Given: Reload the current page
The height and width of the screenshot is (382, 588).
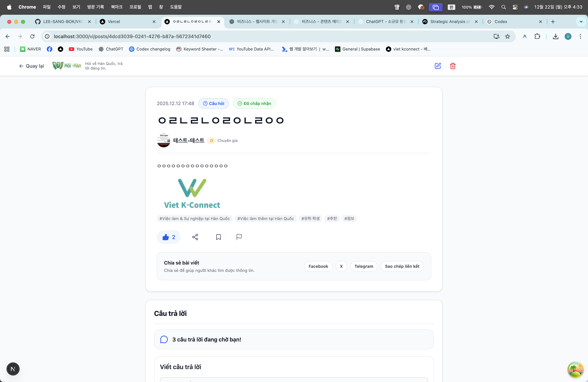Looking at the screenshot, I should click(x=32, y=37).
